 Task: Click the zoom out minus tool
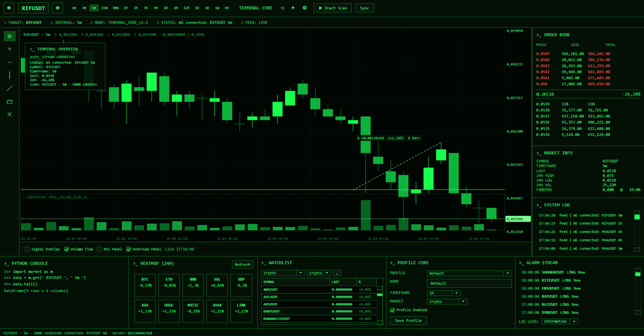pyautogui.click(x=9, y=62)
